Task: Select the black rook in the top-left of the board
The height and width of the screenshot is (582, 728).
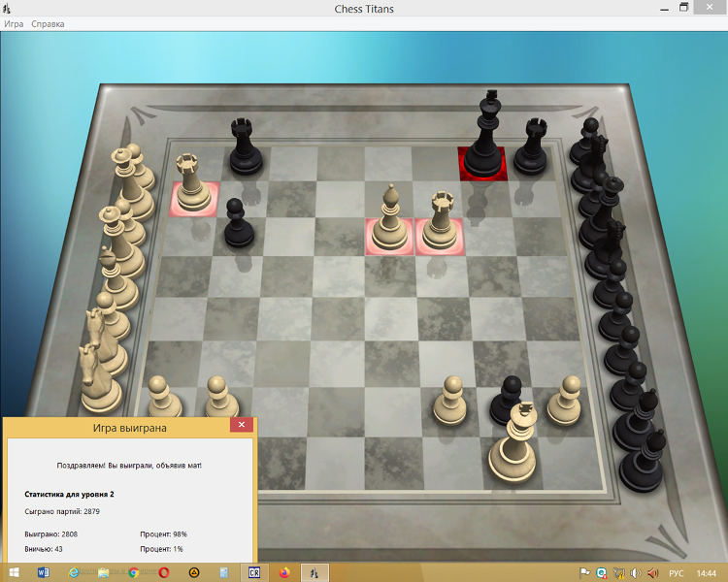Action: [244, 148]
